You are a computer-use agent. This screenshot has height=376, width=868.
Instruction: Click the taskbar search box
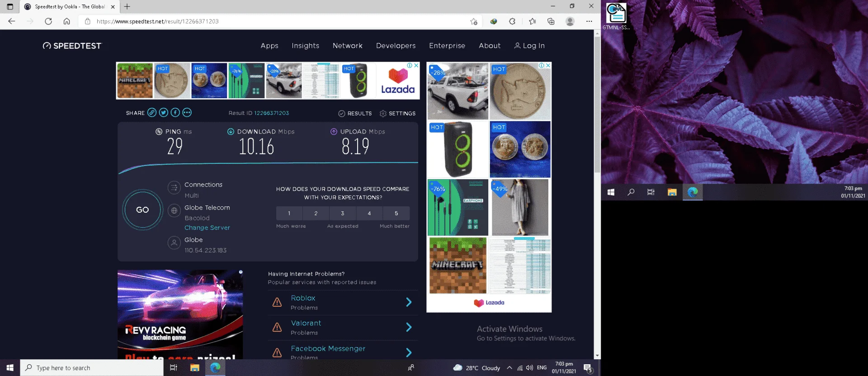click(x=92, y=368)
